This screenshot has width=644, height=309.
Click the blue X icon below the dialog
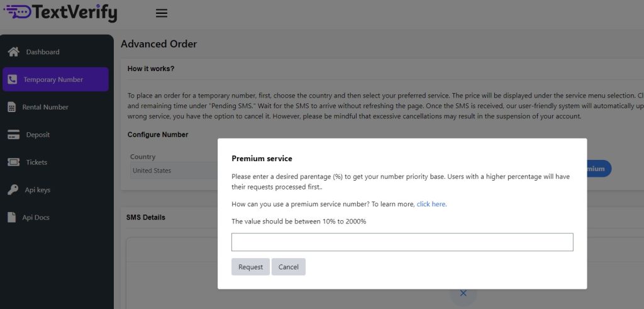[463, 293]
